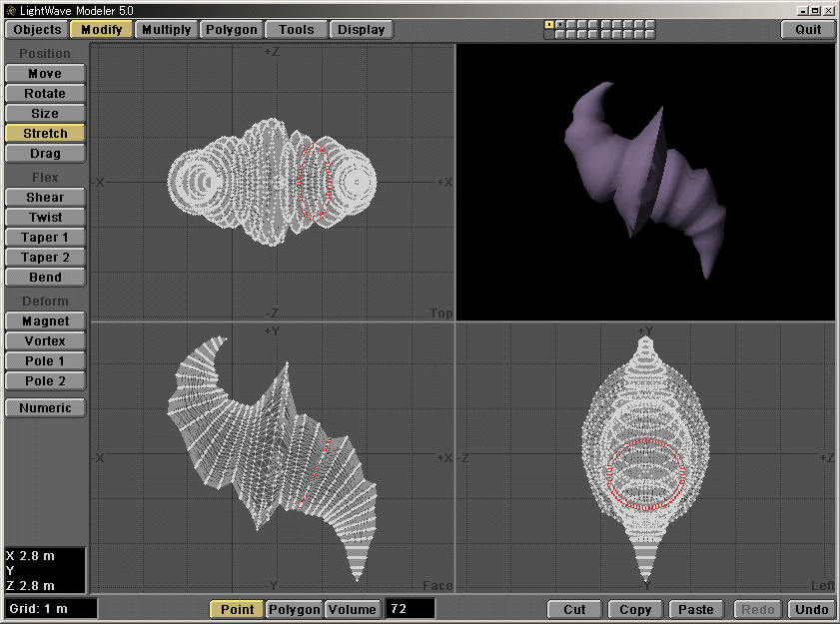Screen dimensions: 840x624
Task: Switch selection mode to Polygon
Action: pos(294,609)
